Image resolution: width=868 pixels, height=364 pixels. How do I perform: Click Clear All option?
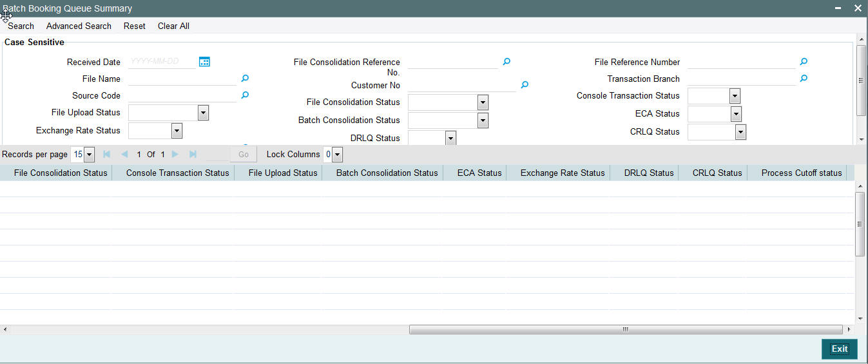[173, 26]
